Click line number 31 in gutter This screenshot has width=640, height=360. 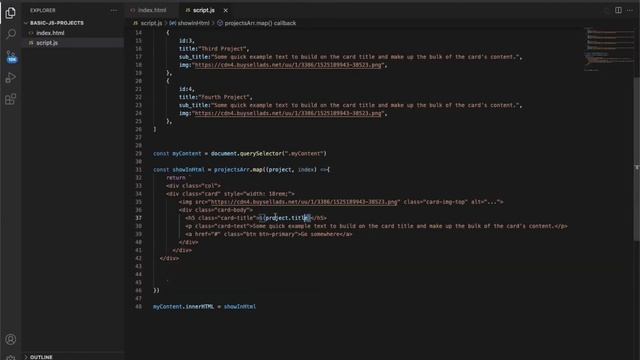tap(139, 170)
